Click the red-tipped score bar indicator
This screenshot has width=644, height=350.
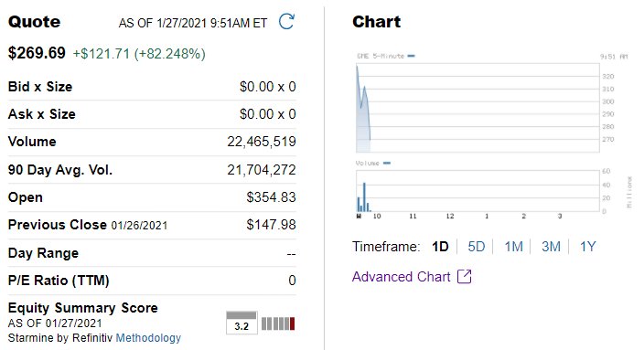tap(278, 323)
